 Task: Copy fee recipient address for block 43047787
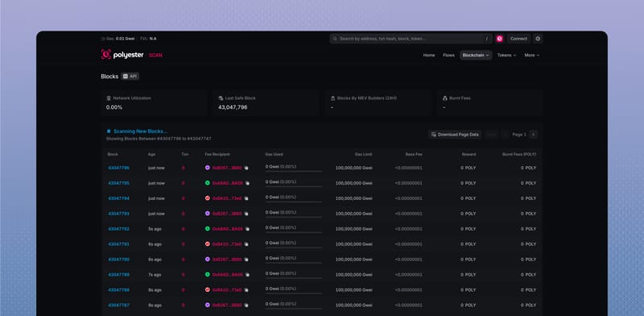[x=246, y=306]
